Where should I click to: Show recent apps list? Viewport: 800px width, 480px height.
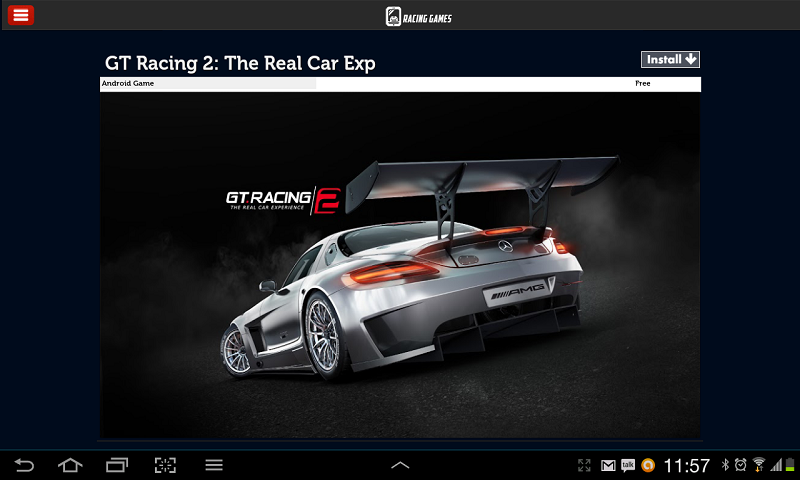click(117, 465)
